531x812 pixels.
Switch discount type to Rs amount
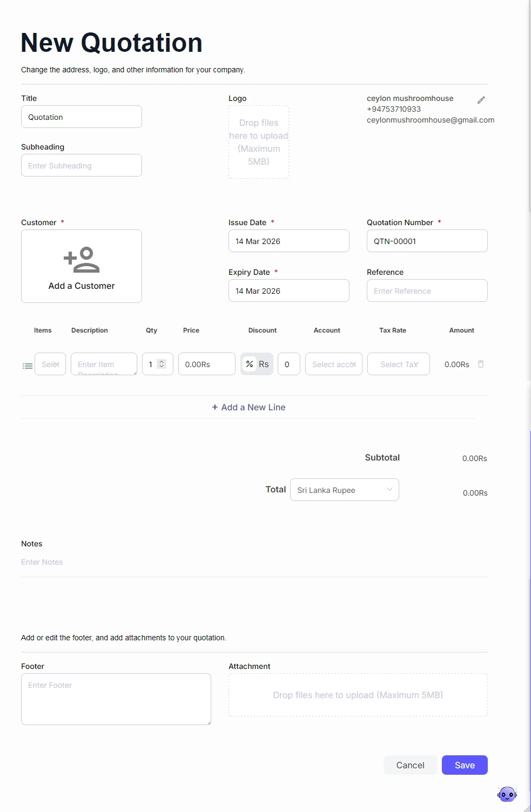pos(264,364)
